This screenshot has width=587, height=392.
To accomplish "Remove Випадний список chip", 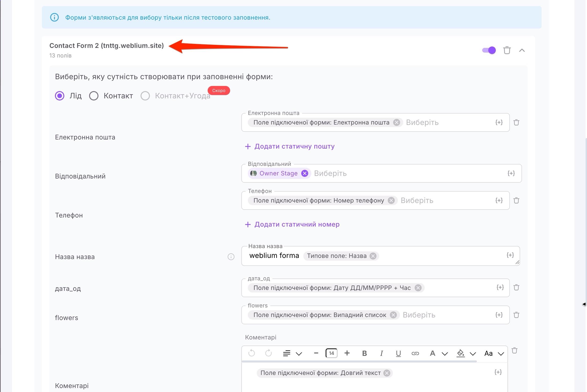I will point(393,315).
